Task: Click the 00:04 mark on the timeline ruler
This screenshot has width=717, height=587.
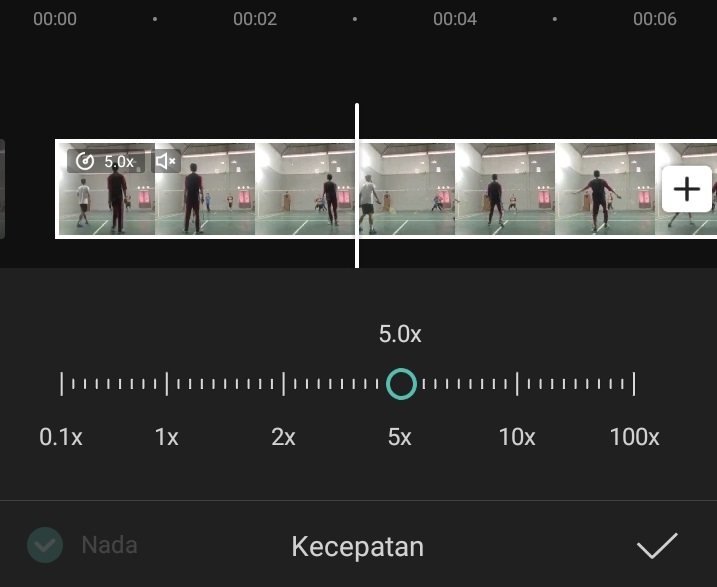Action: [455, 19]
